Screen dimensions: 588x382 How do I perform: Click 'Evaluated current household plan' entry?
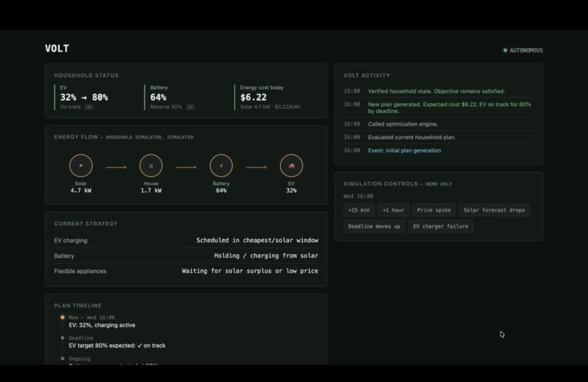pyautogui.click(x=411, y=137)
